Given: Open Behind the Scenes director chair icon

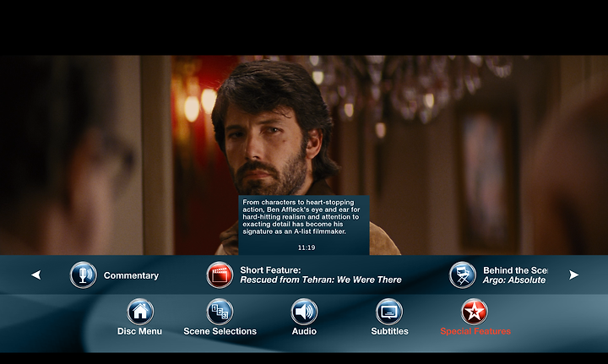Looking at the screenshot, I should (463, 274).
